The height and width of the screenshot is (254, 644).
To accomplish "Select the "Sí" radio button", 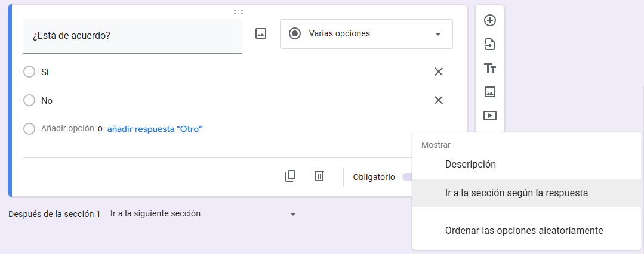I will [29, 72].
